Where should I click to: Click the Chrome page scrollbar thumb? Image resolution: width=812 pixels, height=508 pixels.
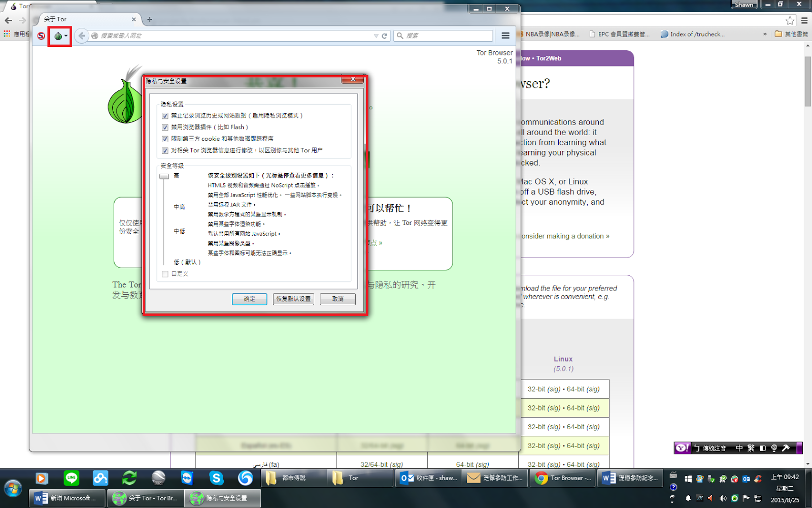(x=807, y=81)
